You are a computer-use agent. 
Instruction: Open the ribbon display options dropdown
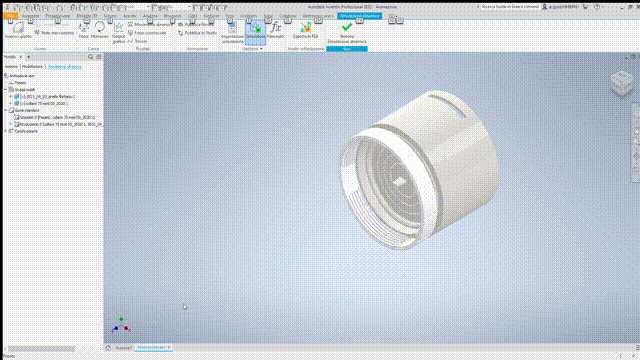(395, 17)
